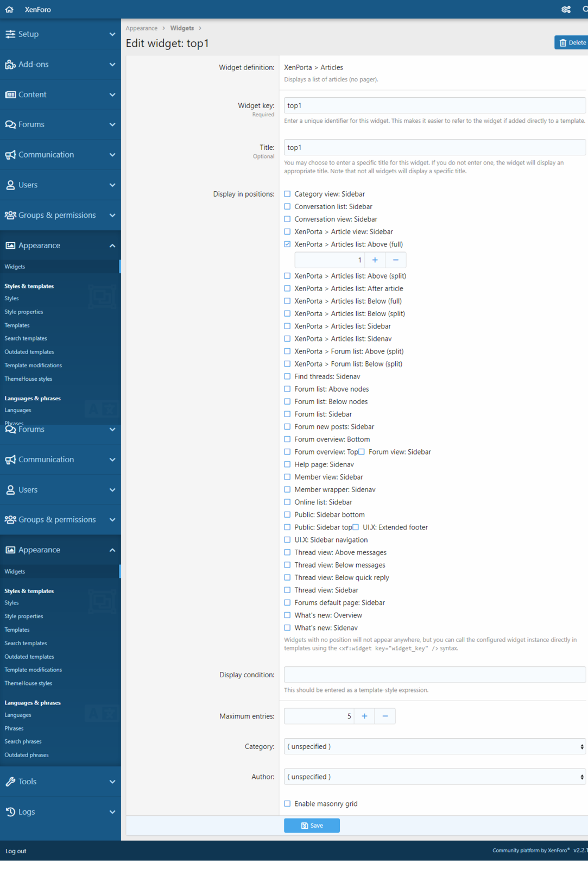Click the Add-ons puzzle piece icon

point(10,65)
